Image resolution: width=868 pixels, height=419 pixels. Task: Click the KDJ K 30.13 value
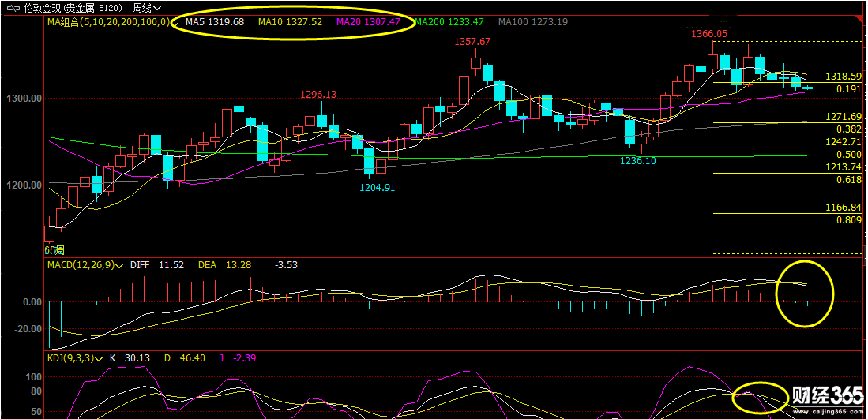pyautogui.click(x=130, y=358)
